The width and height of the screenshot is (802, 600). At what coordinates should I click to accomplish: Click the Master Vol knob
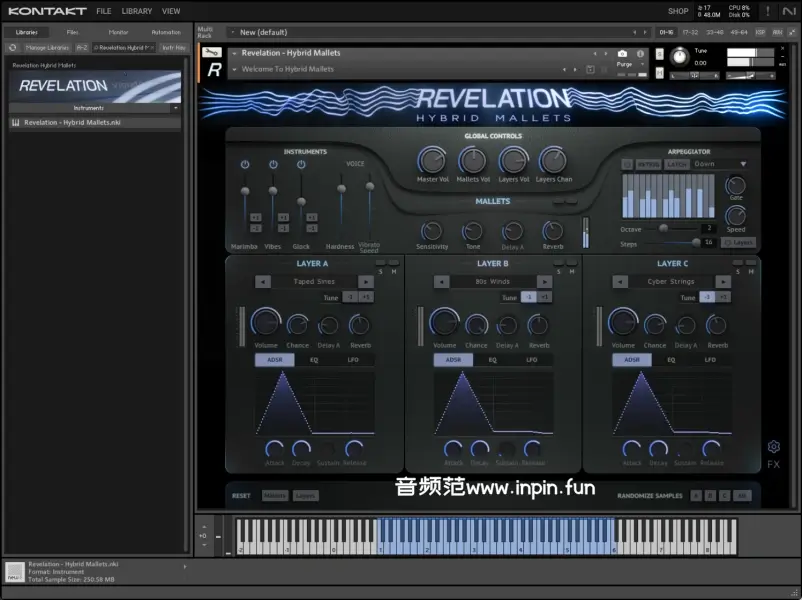(x=432, y=160)
